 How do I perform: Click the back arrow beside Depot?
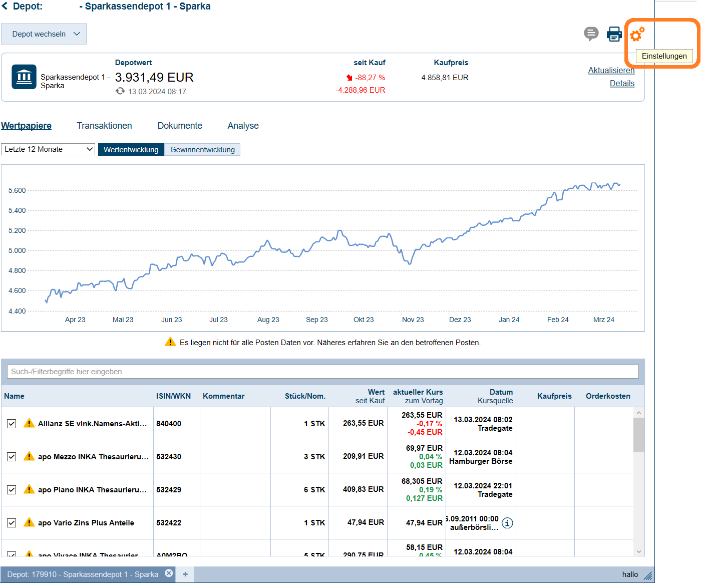[5, 7]
